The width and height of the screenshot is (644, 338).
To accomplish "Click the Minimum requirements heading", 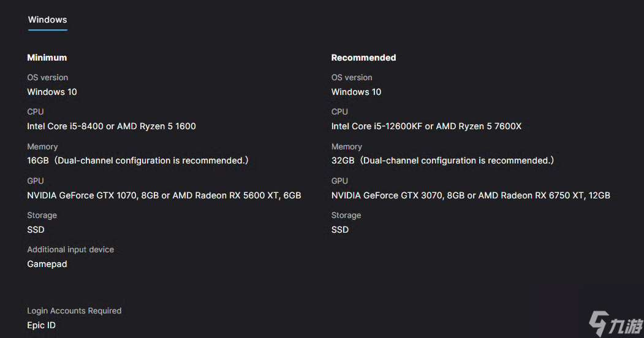I will (47, 58).
